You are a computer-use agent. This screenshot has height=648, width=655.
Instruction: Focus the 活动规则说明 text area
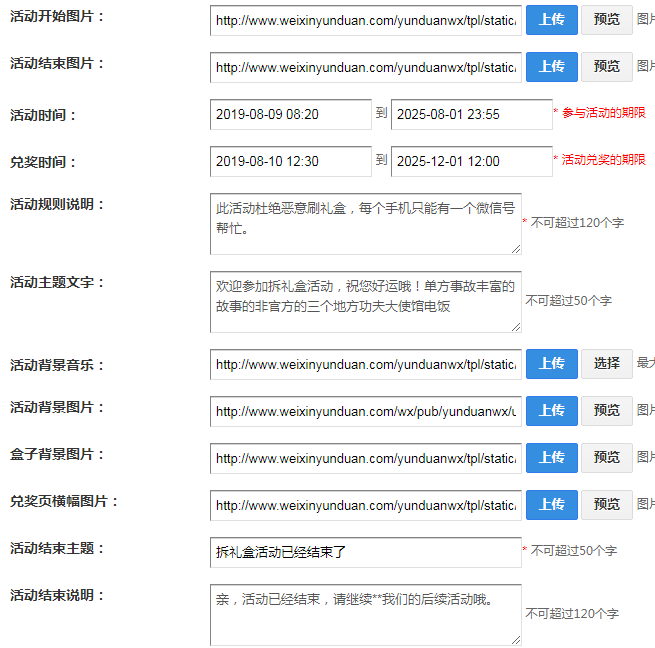pos(365,224)
